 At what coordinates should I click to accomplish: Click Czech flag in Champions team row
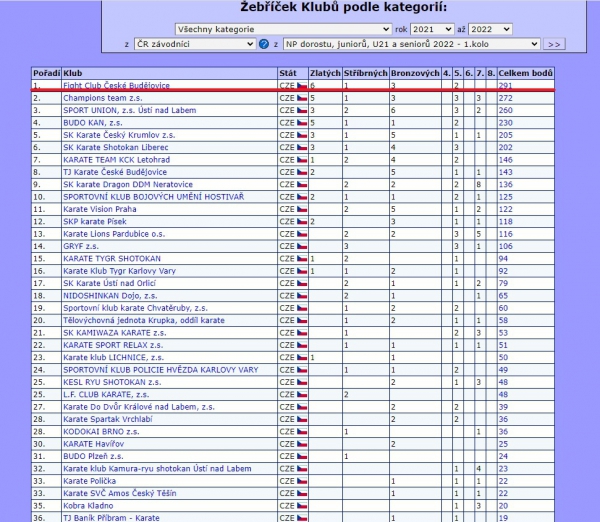(302, 98)
